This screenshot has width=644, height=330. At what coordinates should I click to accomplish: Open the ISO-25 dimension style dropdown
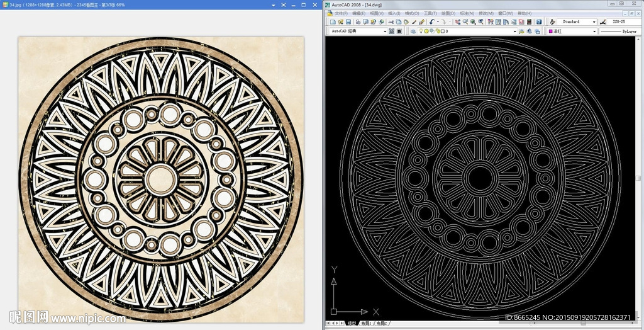[x=625, y=22]
